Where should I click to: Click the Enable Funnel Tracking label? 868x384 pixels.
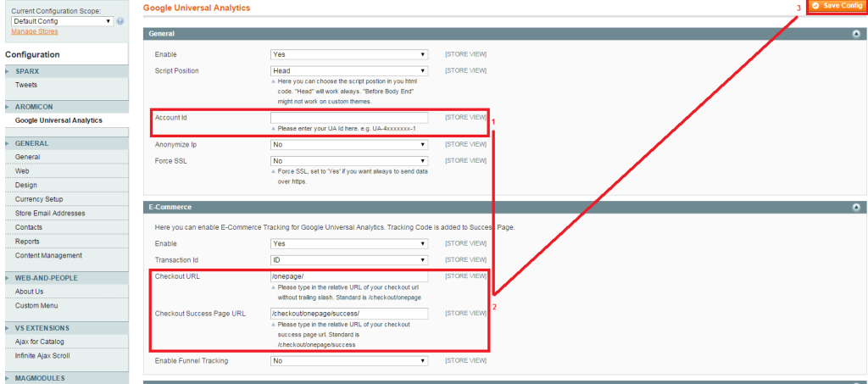pyautogui.click(x=191, y=361)
